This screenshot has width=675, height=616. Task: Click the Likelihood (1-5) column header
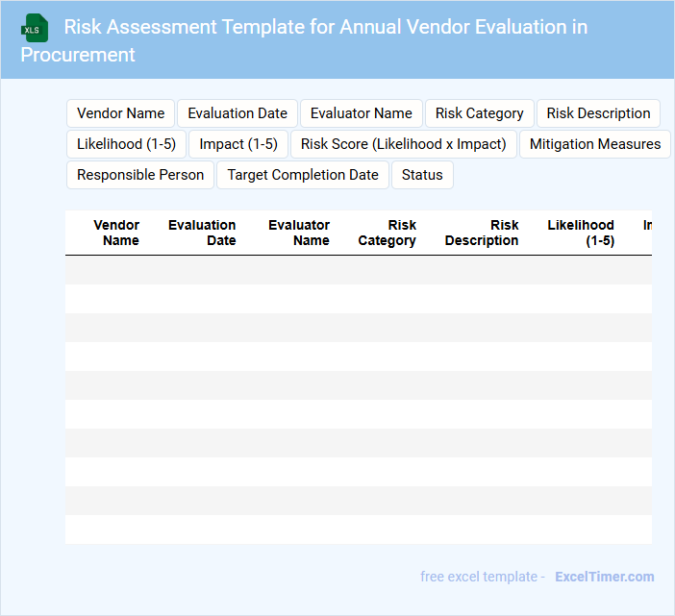tap(581, 233)
